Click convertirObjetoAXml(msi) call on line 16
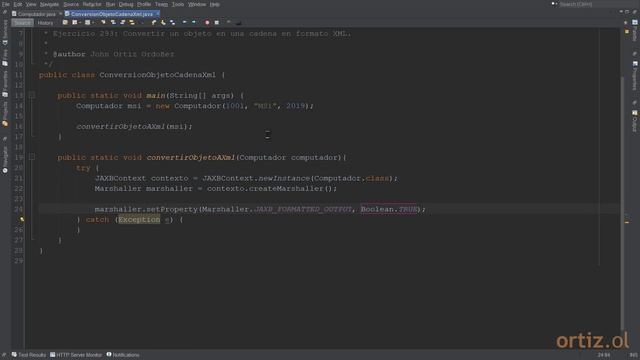640x360 pixels. [134, 127]
